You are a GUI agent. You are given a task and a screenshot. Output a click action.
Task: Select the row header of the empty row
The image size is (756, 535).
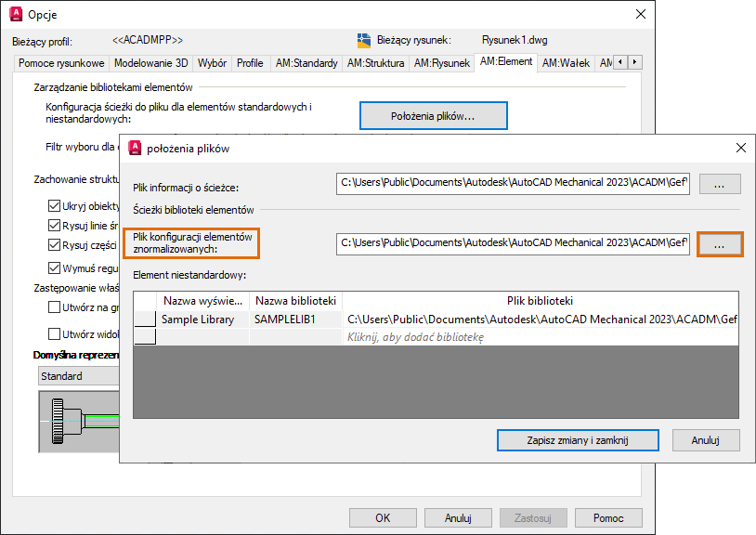tap(145, 336)
